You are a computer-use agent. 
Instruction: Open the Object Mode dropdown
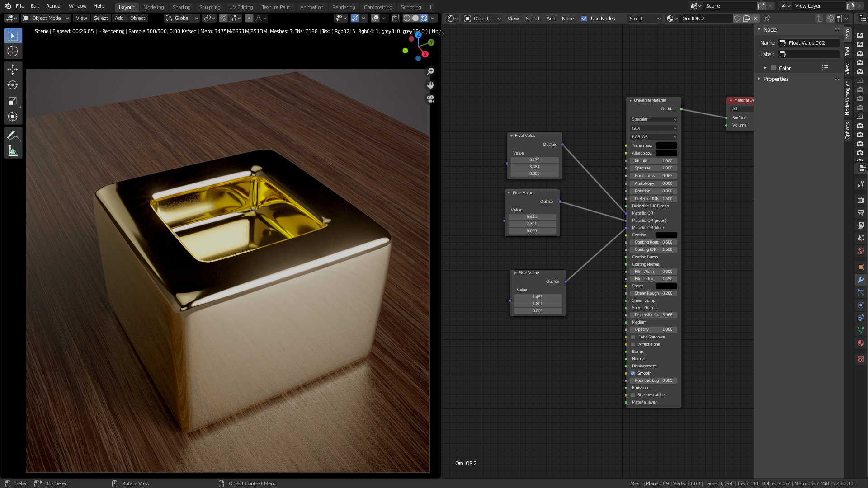pos(46,18)
